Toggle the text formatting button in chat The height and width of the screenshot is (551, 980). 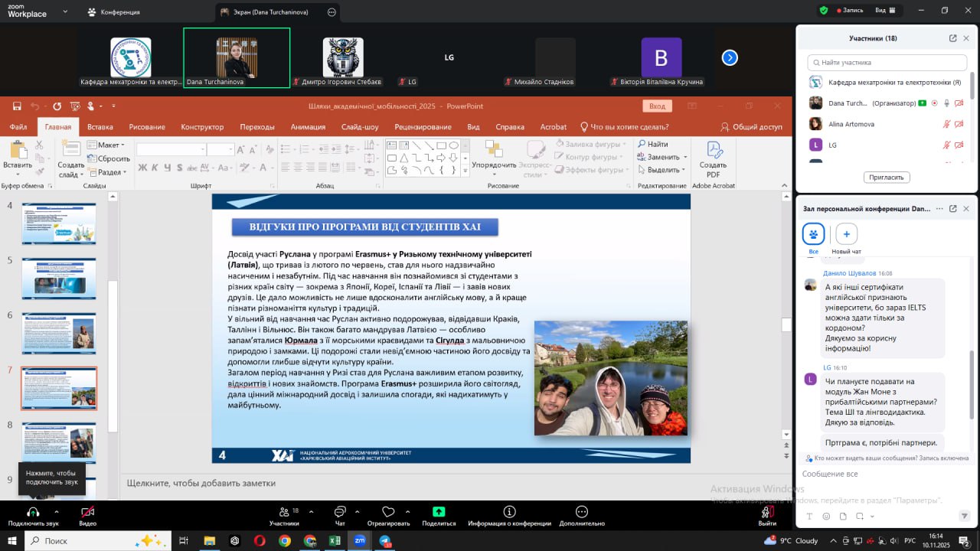point(809,517)
